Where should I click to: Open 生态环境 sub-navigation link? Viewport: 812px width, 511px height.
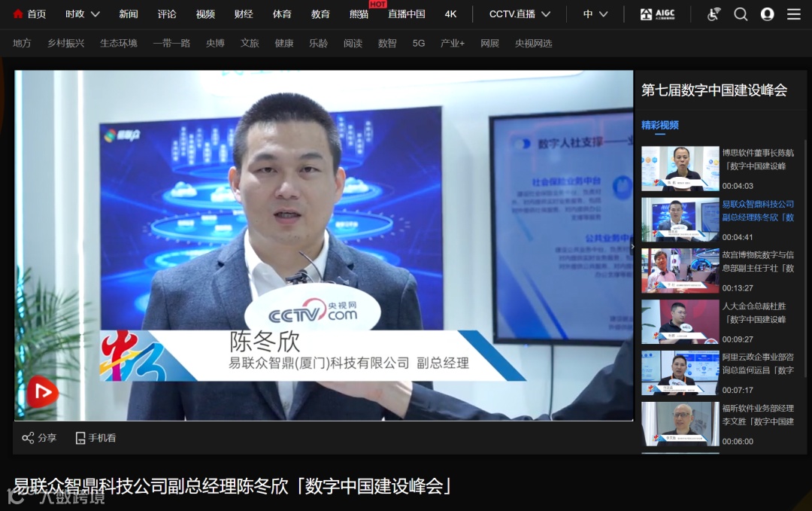pos(119,43)
